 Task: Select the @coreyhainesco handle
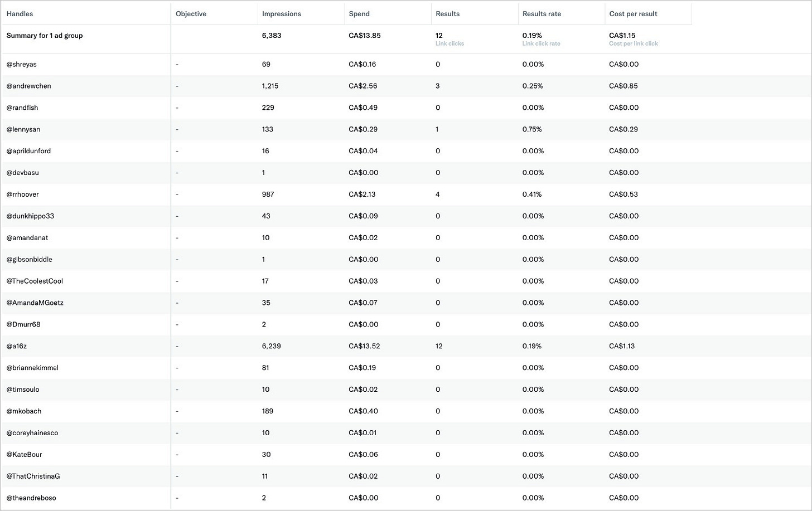pyautogui.click(x=32, y=434)
